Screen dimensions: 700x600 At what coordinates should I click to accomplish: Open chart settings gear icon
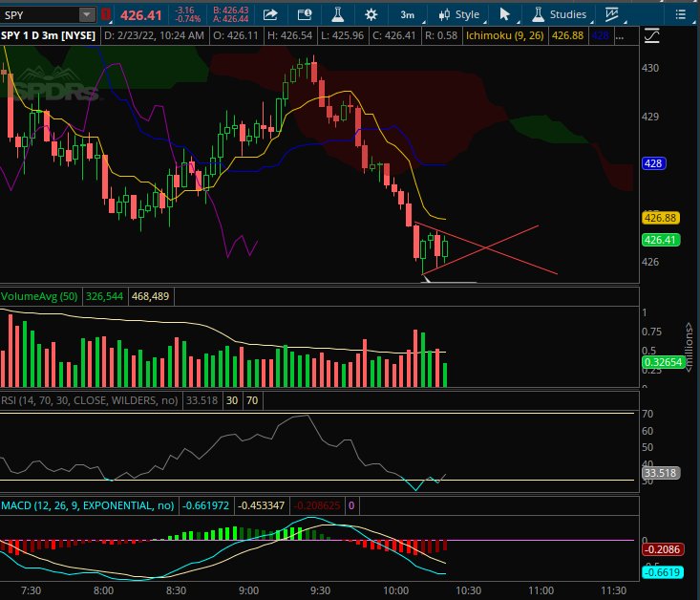tap(371, 14)
